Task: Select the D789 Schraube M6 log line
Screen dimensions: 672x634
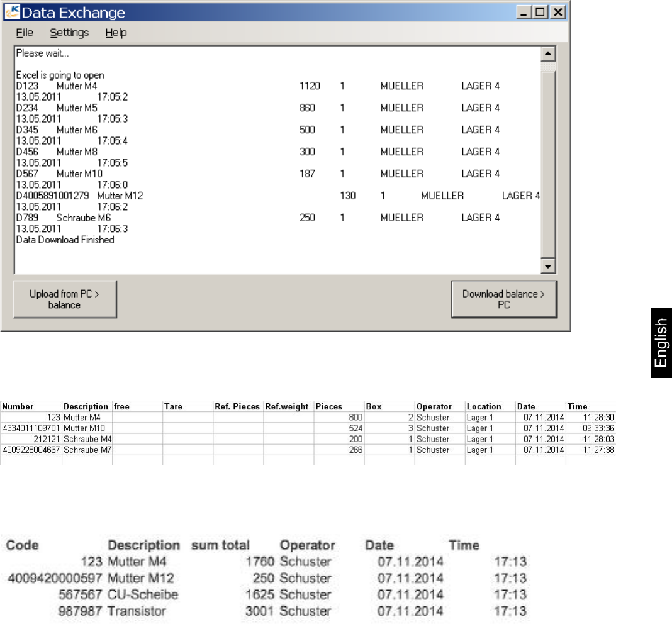Action: click(257, 218)
